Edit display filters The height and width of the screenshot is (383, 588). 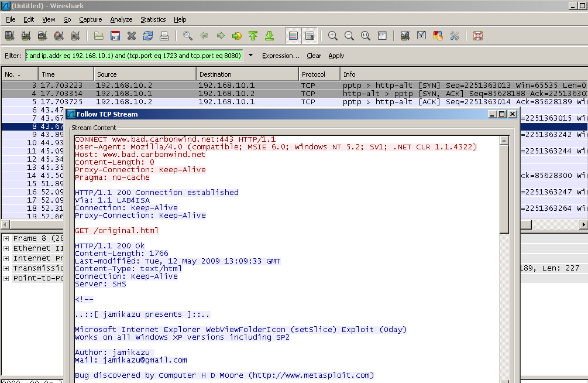coord(421,36)
